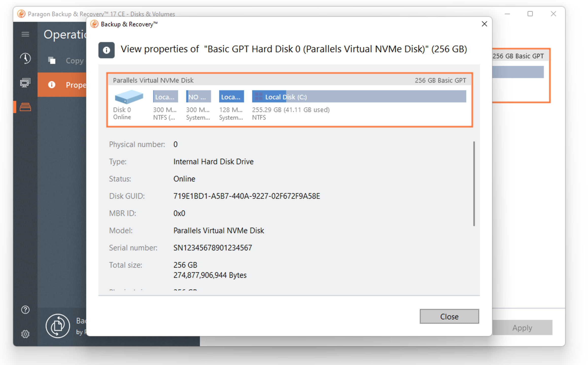Select the Local Disk (C:) partition bar
Viewport: 588px width, 365px height.
[x=359, y=97]
